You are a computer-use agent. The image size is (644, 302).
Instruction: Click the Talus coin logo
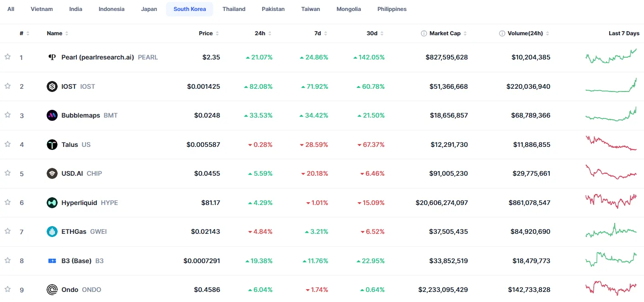click(52, 145)
